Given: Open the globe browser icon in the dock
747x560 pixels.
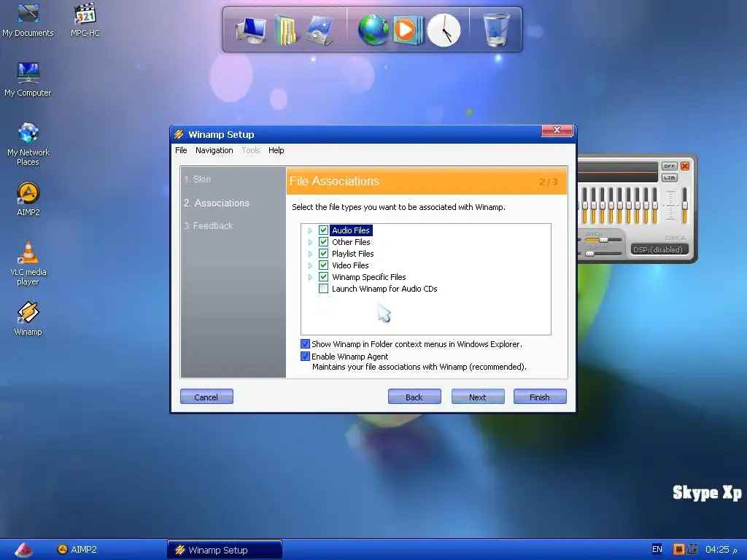Looking at the screenshot, I should point(373,30).
